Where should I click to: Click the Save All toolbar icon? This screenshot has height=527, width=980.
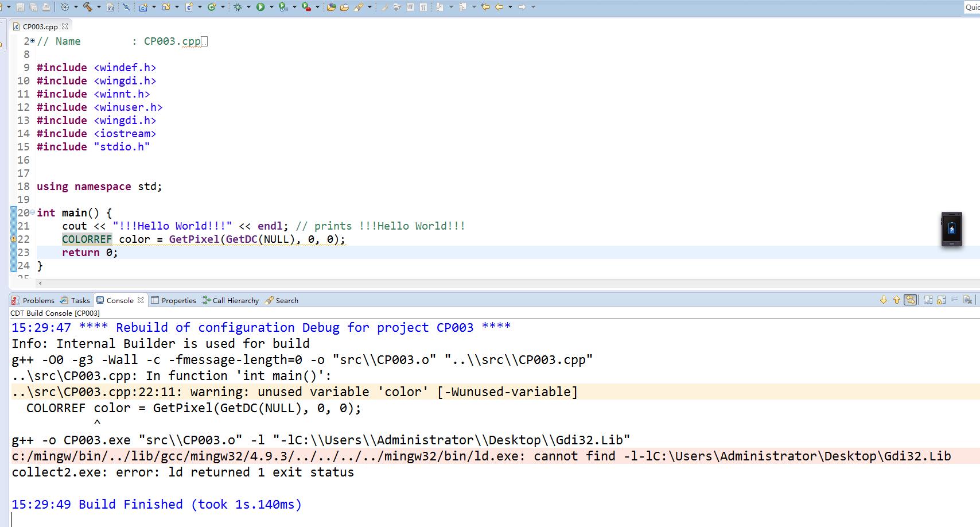point(33,7)
